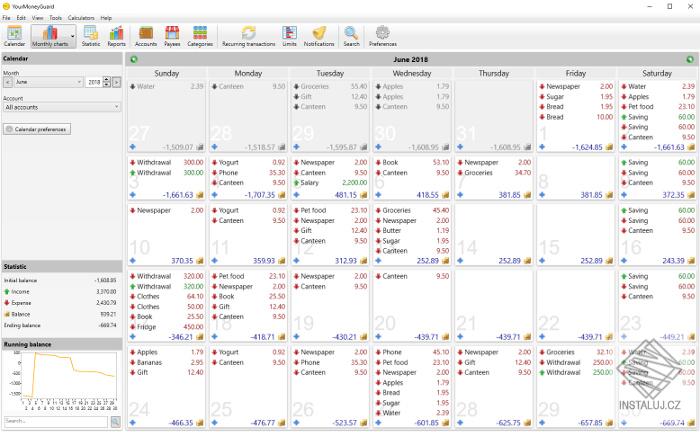Select Groceries 45.40 entry on June 13
The height and width of the screenshot is (432, 700).
click(x=412, y=210)
